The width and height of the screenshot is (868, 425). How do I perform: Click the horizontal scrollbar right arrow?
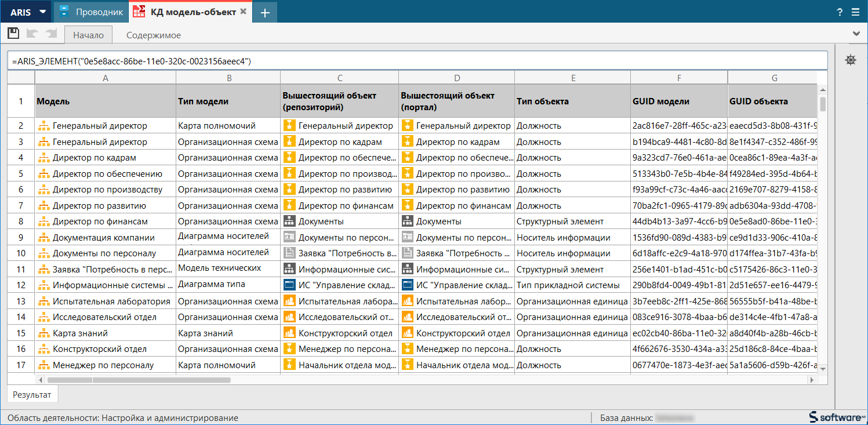(813, 380)
